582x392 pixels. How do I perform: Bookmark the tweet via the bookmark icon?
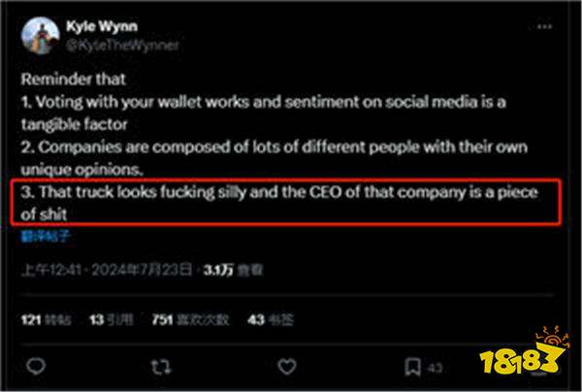[x=411, y=367]
